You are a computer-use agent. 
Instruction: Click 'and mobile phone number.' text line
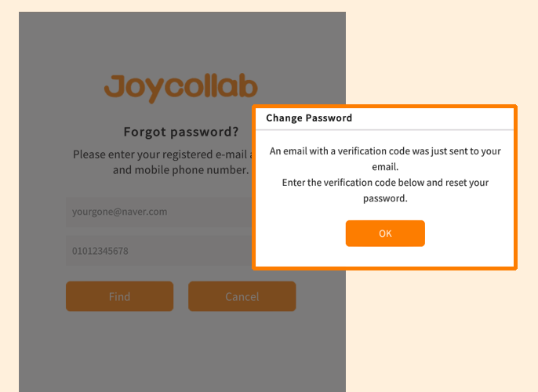coord(181,170)
